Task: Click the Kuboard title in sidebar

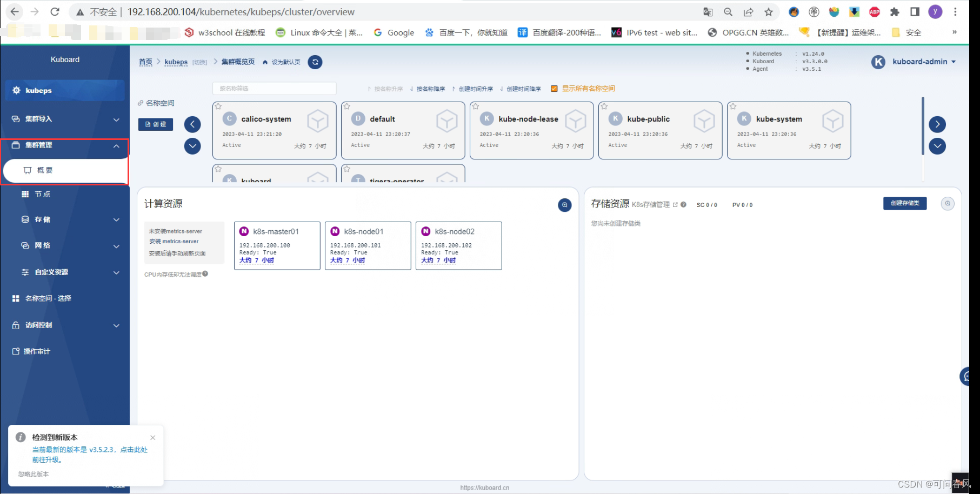Action: click(x=65, y=59)
